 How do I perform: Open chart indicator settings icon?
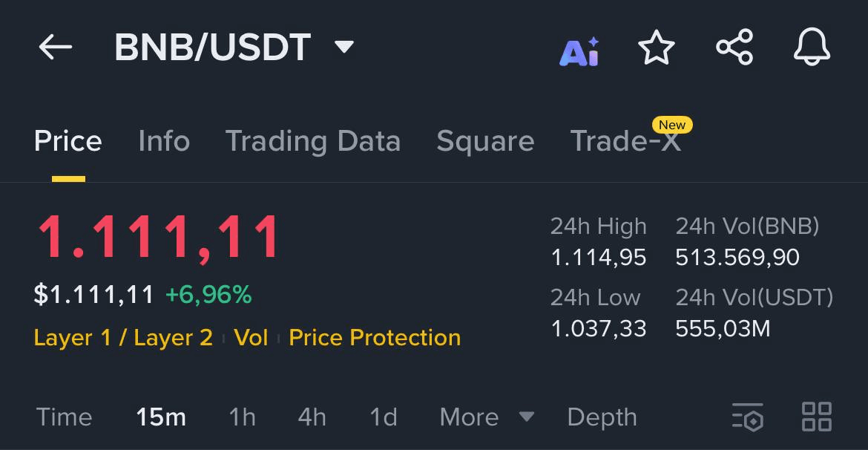pos(747,417)
